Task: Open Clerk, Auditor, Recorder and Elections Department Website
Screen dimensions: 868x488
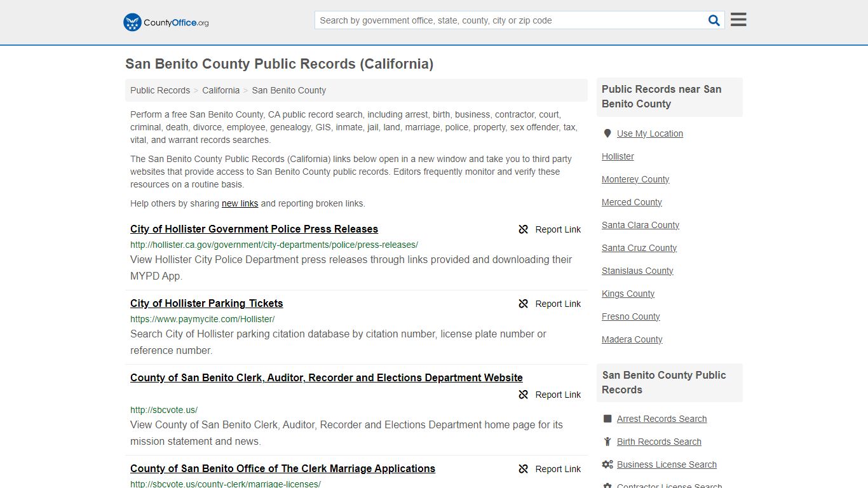Action: click(x=327, y=377)
